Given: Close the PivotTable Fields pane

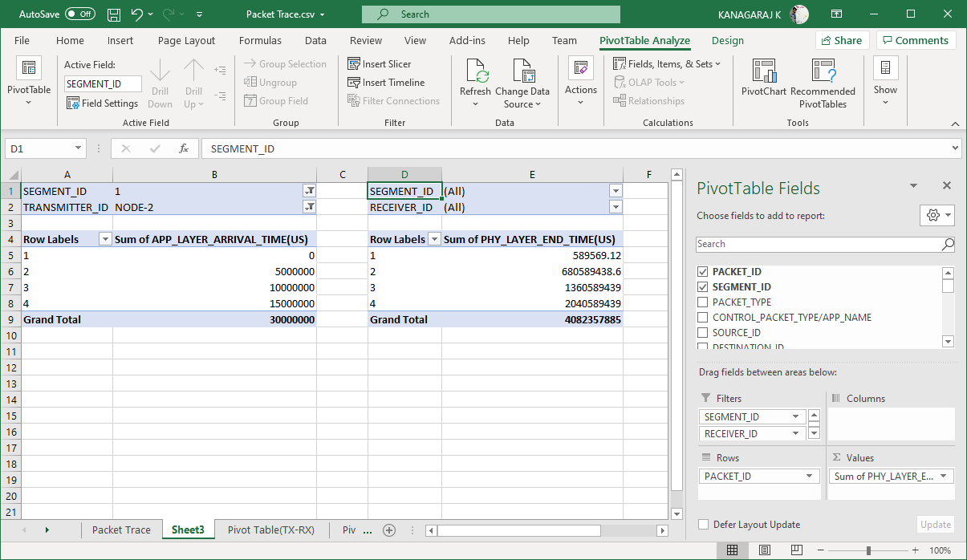Looking at the screenshot, I should (x=947, y=185).
